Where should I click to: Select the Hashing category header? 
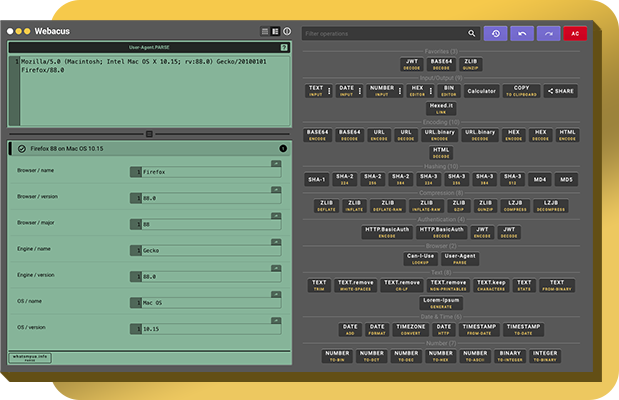click(441, 168)
